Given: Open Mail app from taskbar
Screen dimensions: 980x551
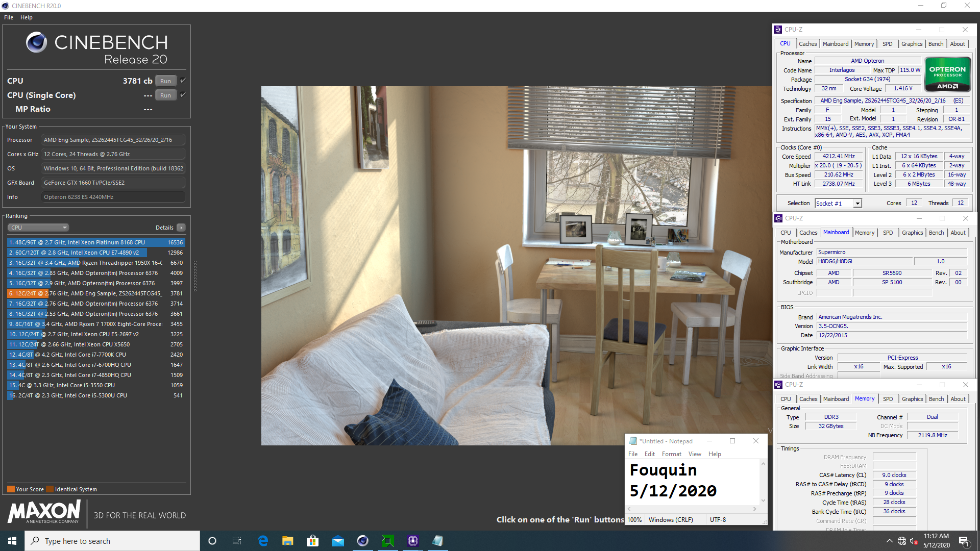Looking at the screenshot, I should coord(337,541).
